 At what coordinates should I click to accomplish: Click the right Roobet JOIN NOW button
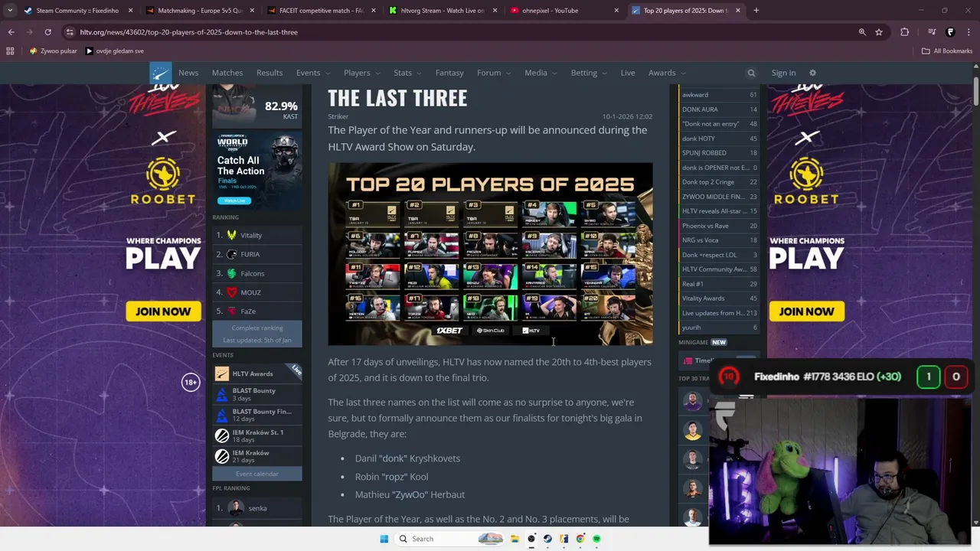click(806, 311)
